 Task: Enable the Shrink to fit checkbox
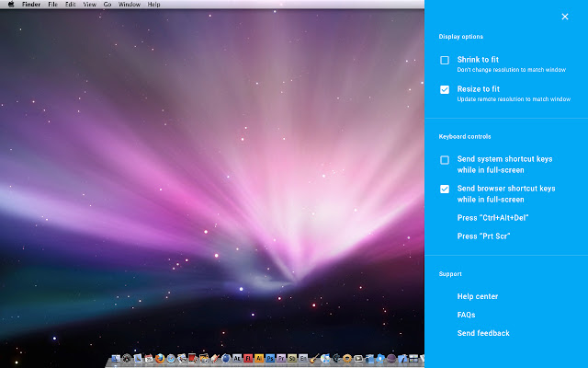(445, 61)
